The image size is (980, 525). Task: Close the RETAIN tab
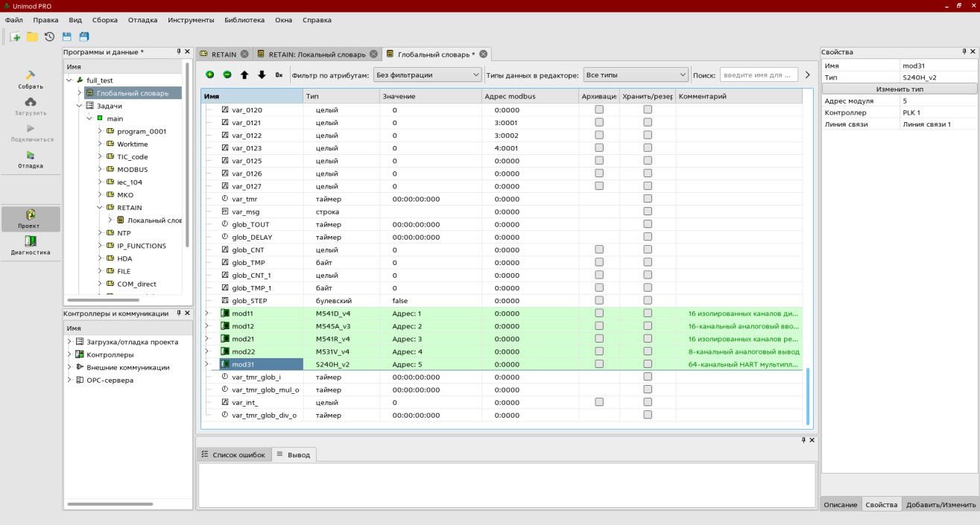[244, 54]
